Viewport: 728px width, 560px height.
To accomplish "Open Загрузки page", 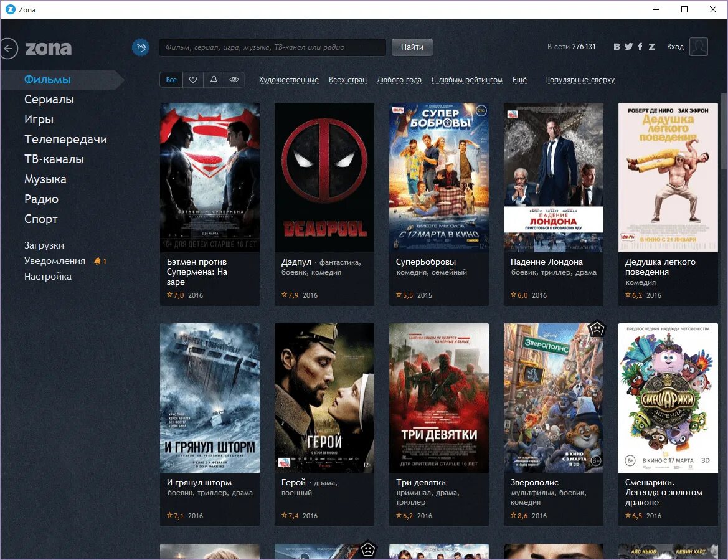I will click(x=44, y=245).
